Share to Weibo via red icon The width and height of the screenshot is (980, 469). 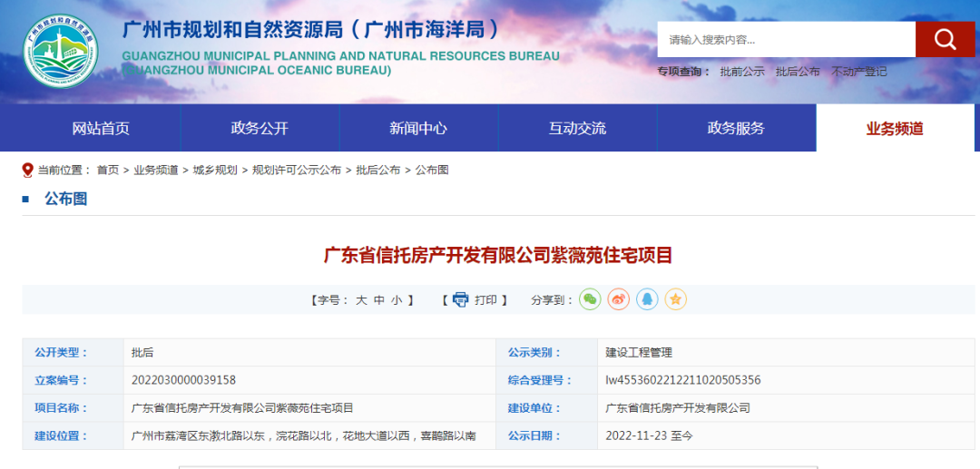point(618,299)
